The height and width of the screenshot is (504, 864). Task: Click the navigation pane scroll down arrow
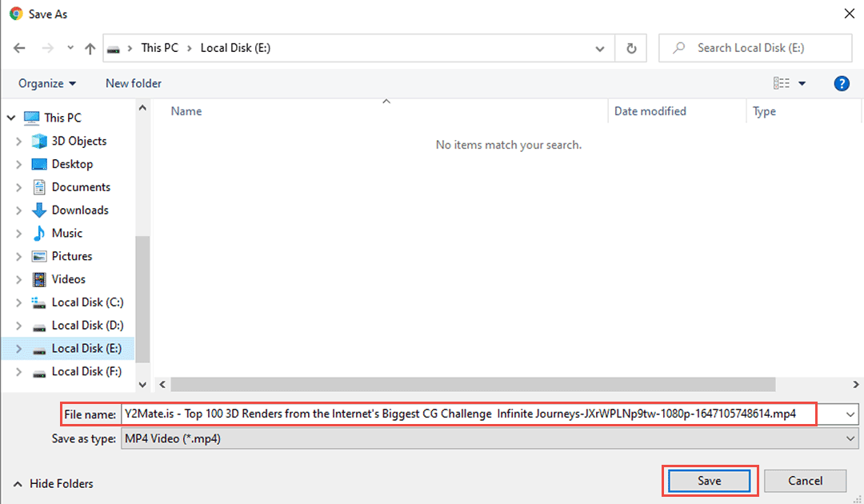point(142,385)
